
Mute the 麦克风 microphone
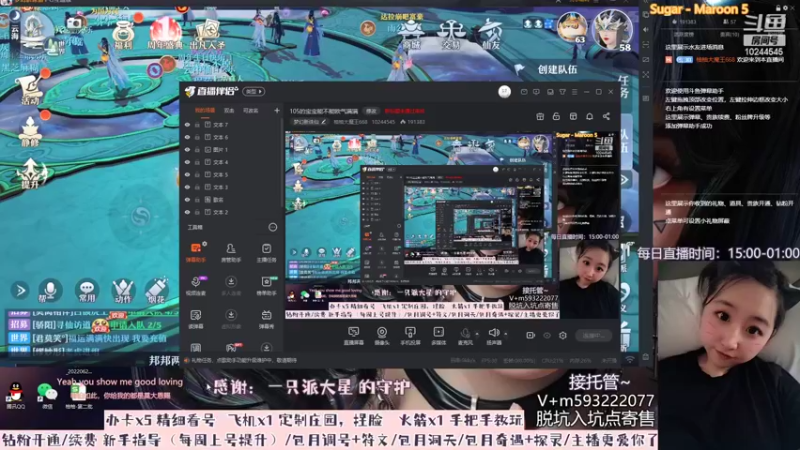click(x=465, y=336)
